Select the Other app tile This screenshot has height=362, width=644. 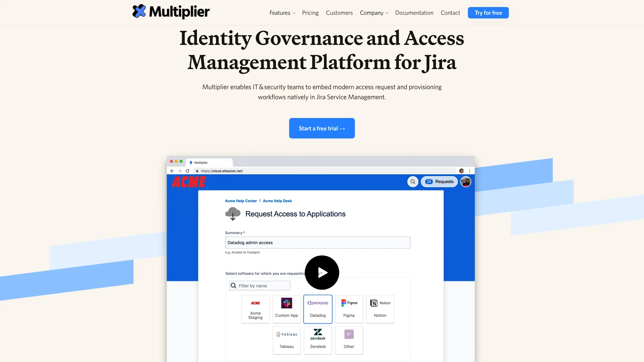349,340
